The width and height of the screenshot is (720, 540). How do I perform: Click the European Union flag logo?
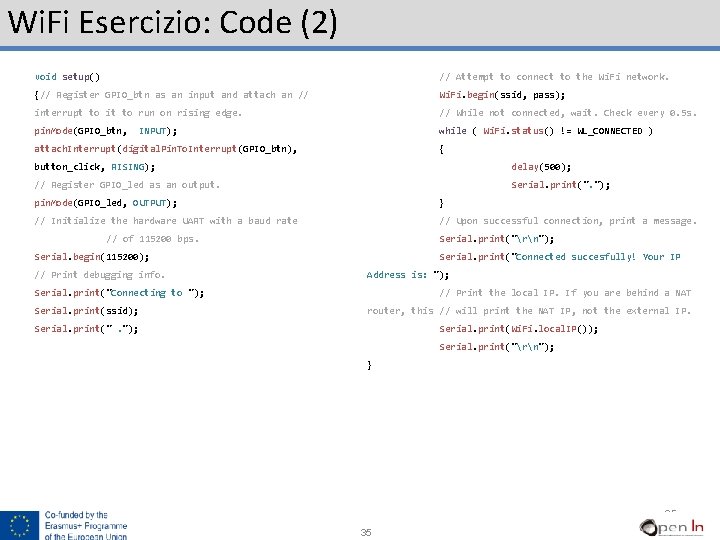click(19, 525)
